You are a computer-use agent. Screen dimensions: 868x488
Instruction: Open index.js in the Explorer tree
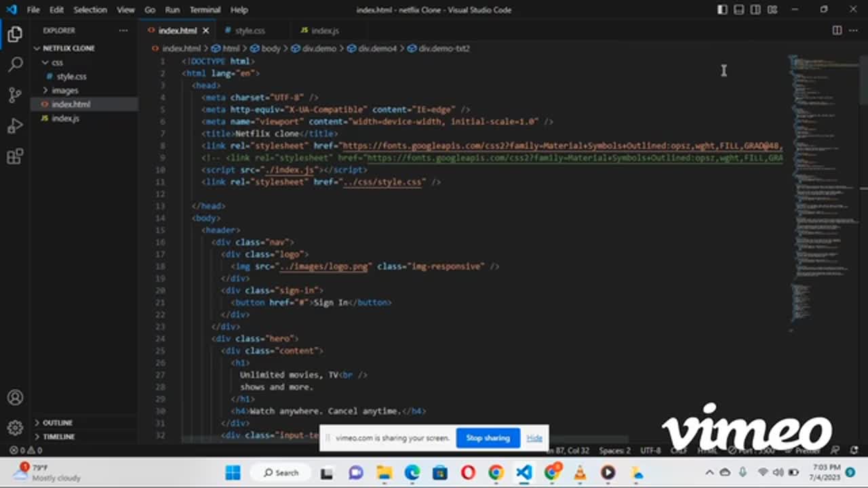[x=65, y=118]
